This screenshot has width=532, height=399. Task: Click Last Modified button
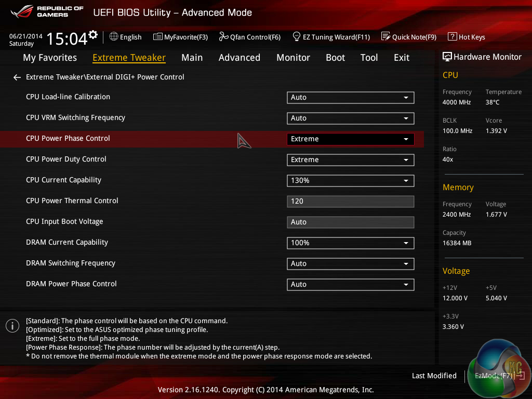[434, 376]
